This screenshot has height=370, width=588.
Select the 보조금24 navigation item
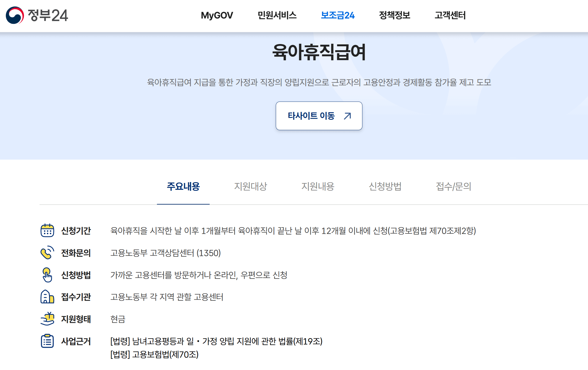(337, 15)
